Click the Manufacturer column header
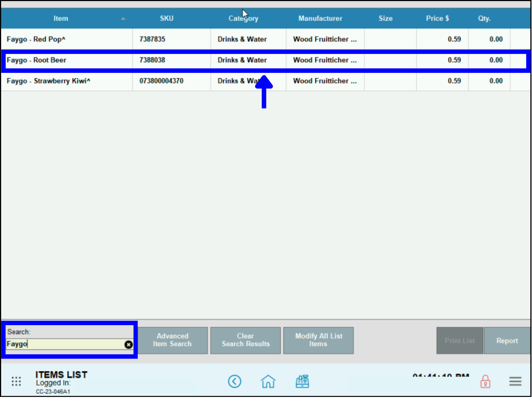Image resolution: width=532 pixels, height=398 pixels. click(320, 18)
